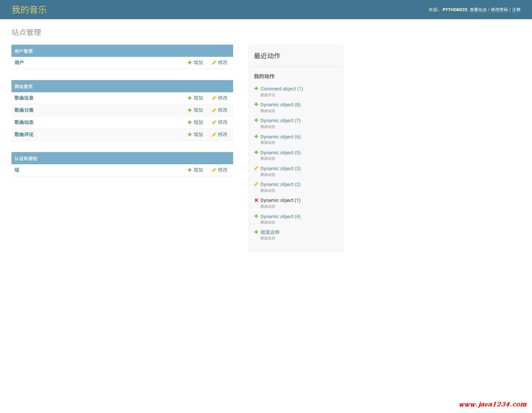This screenshot has height=413, width=532.
Task: Log out using the 注销 link
Action: click(516, 10)
